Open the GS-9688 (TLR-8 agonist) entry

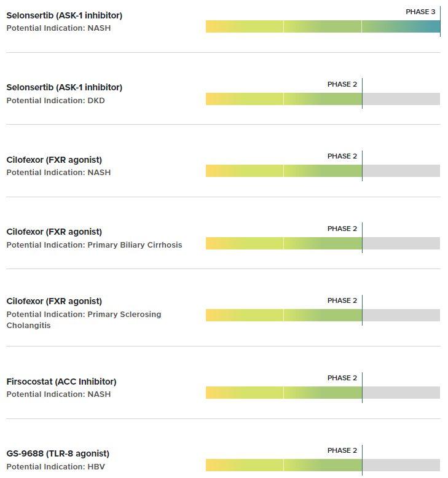[x=58, y=453]
